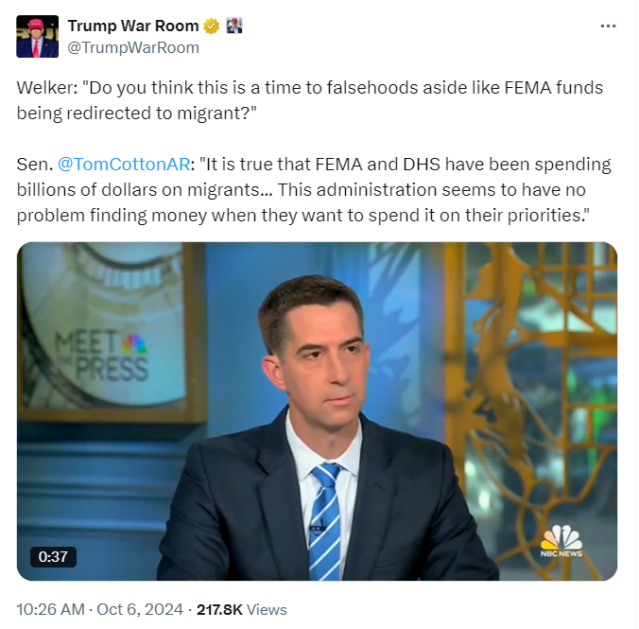
Task: Click the Oct 6, 2024 date
Action: (140, 609)
